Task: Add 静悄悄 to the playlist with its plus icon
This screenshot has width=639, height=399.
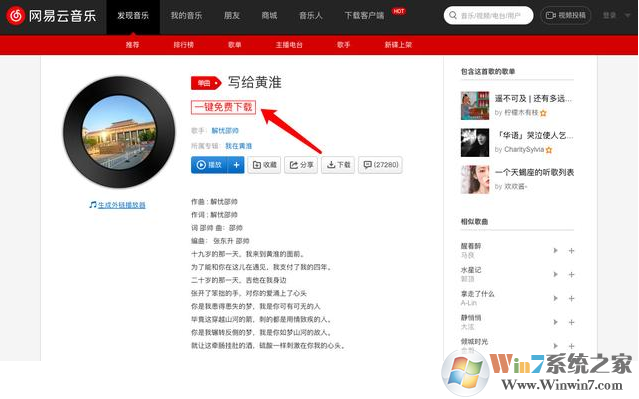Action: (x=571, y=322)
